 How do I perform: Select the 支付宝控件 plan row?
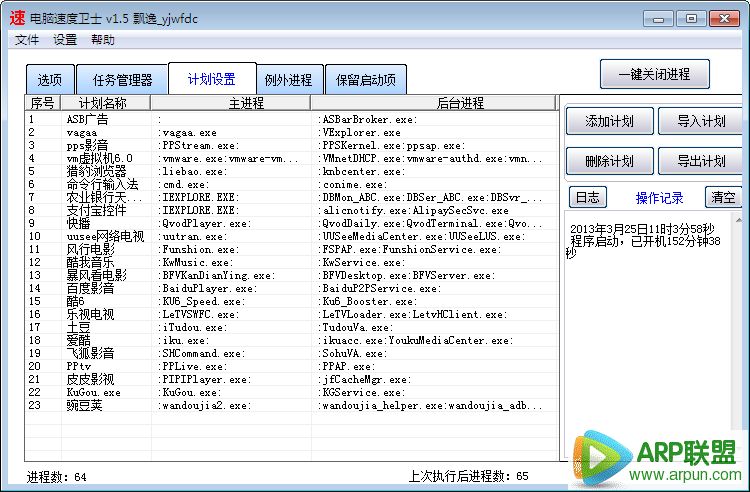tap(292, 210)
